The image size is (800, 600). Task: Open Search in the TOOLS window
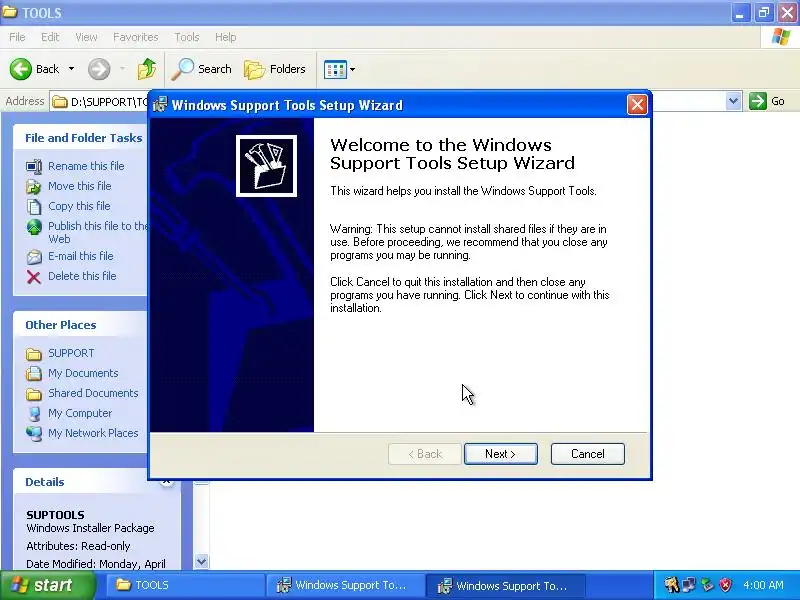(201, 69)
